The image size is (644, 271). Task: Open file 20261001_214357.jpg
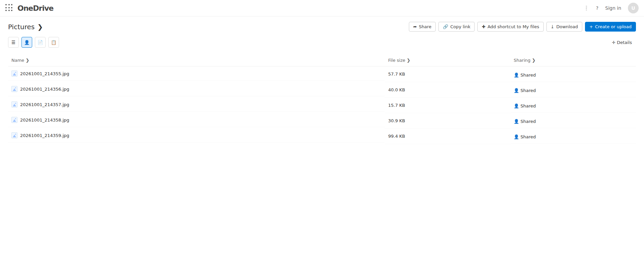(45, 104)
